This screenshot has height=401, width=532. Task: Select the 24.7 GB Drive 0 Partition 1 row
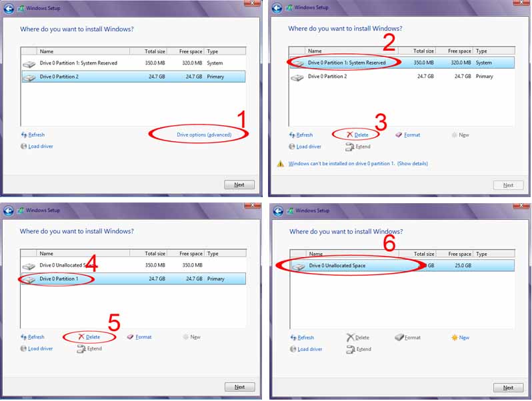point(133,278)
